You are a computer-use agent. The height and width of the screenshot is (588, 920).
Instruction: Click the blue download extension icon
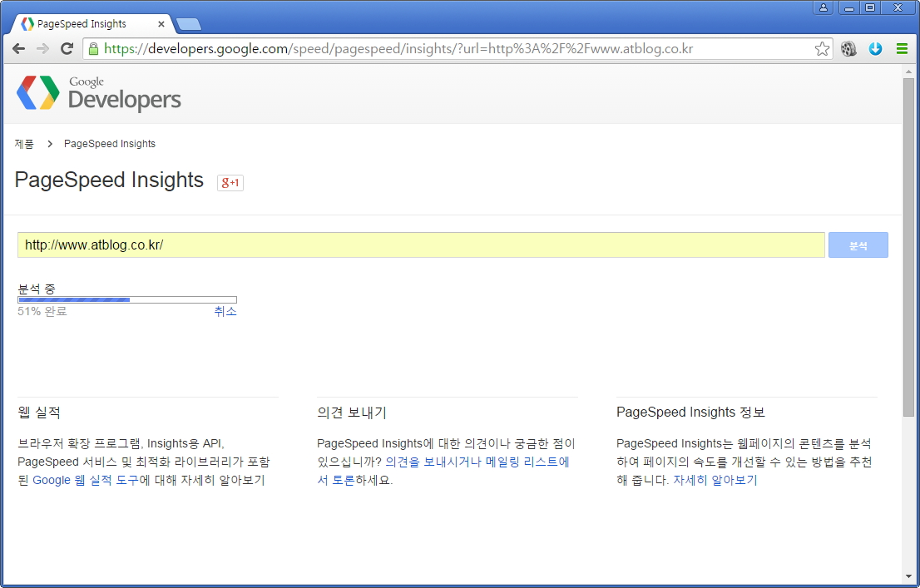pos(875,49)
